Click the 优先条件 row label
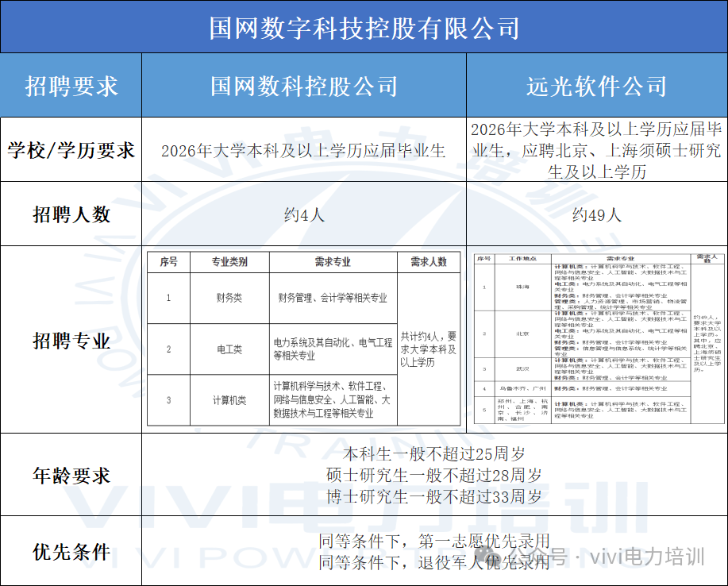The height and width of the screenshot is (586, 728). [x=71, y=552]
